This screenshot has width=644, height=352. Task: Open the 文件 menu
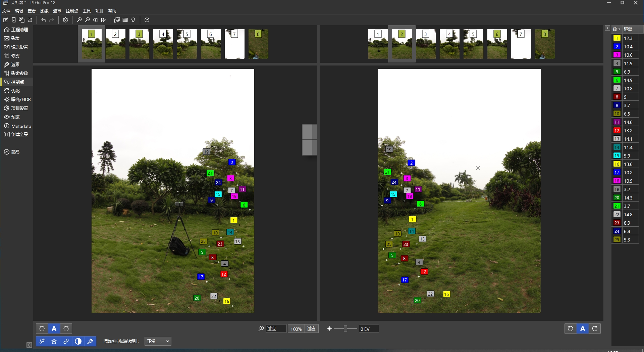point(6,11)
